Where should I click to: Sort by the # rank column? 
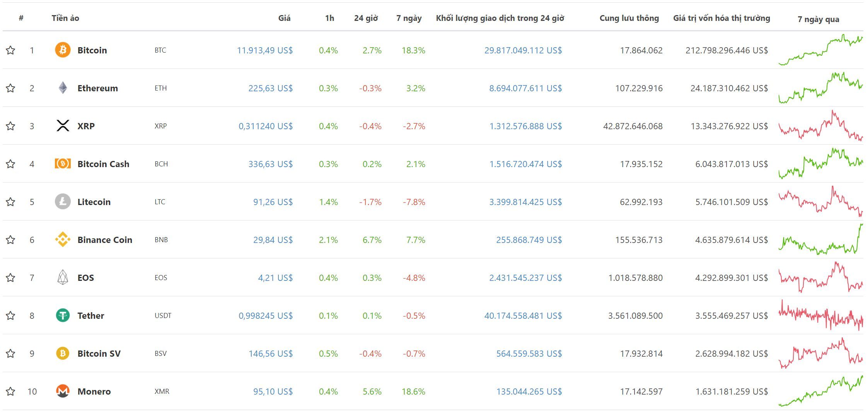pos(21,18)
